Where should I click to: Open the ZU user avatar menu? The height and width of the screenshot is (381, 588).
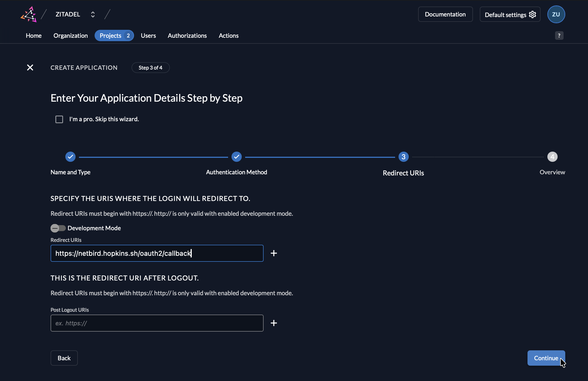tap(556, 14)
